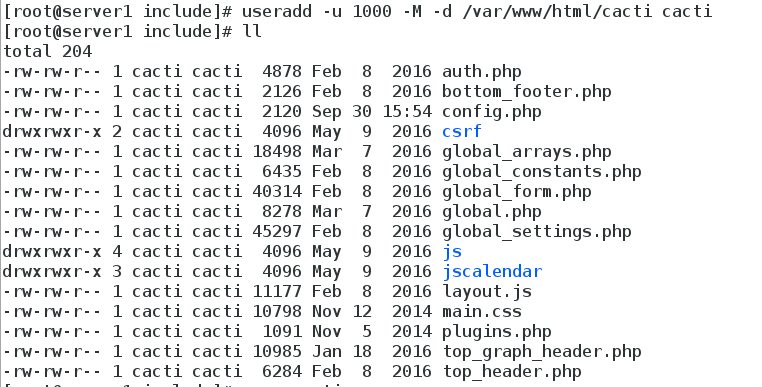The width and height of the screenshot is (762, 387).
Task: Click 'Sep 30' date on config.php row
Action: point(342,112)
